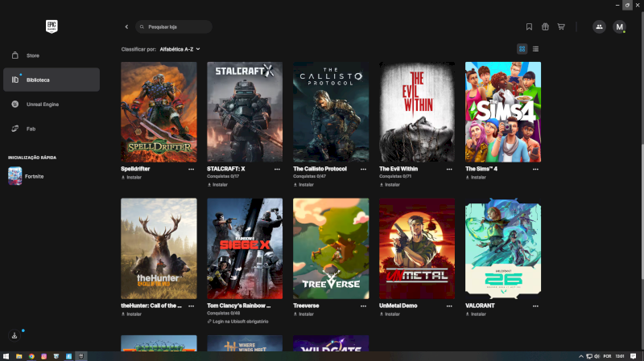Open the Windows notification center
The image size is (644, 361).
633,356
